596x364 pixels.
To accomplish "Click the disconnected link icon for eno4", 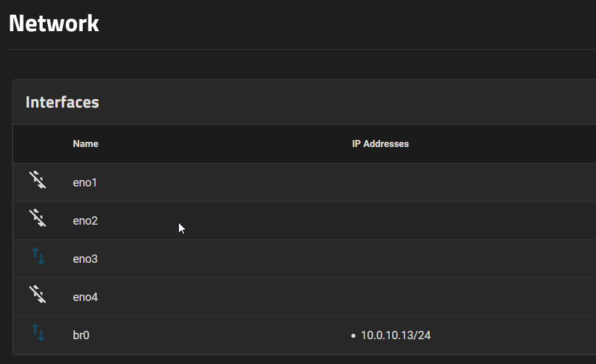I will coord(38,295).
